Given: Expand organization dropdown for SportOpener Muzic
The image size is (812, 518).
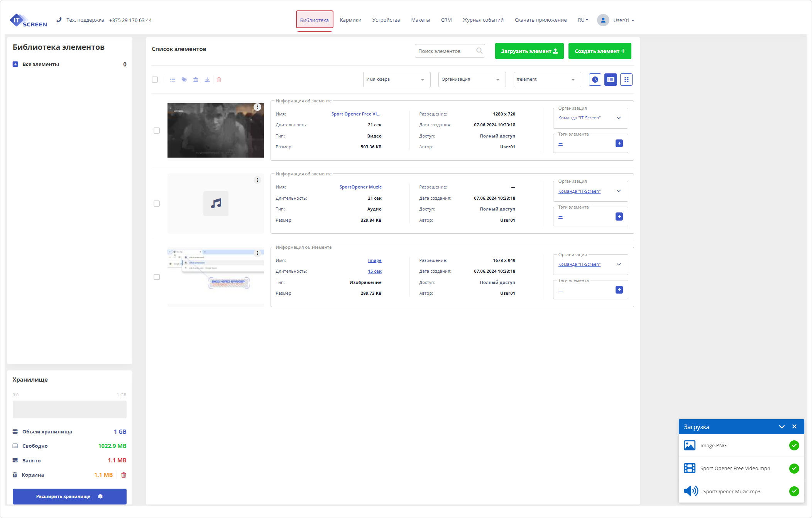Looking at the screenshot, I should [x=619, y=191].
